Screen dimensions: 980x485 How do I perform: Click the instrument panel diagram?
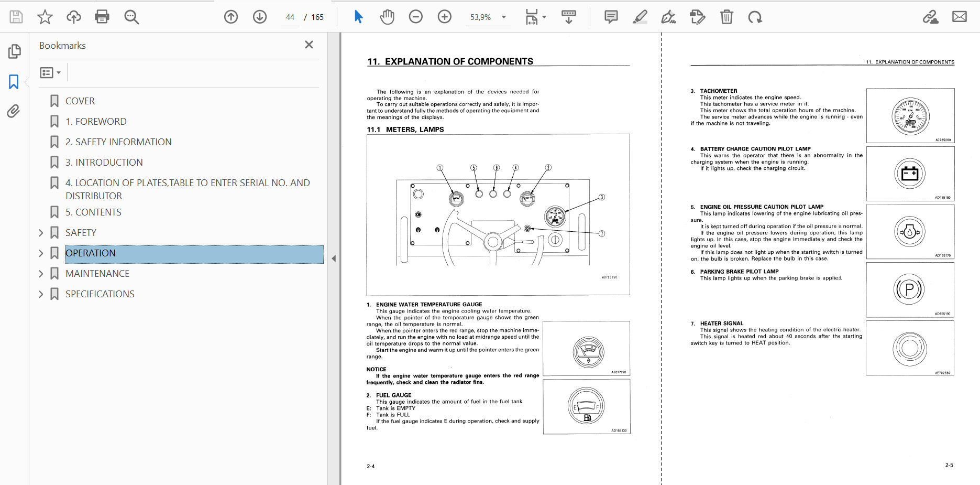[498, 214]
